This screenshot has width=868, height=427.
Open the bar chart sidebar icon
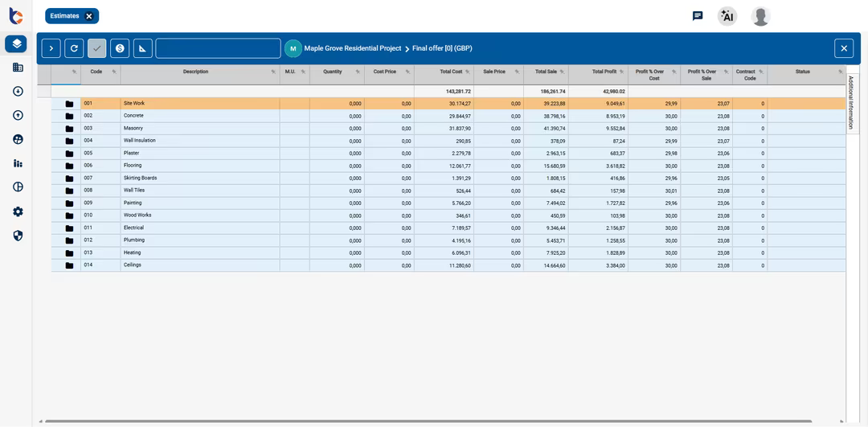18,163
